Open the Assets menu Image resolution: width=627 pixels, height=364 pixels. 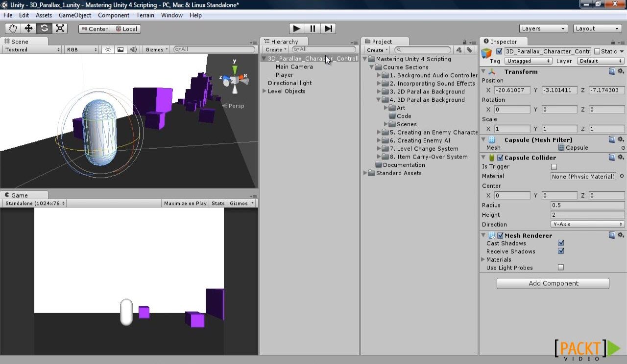44,15
